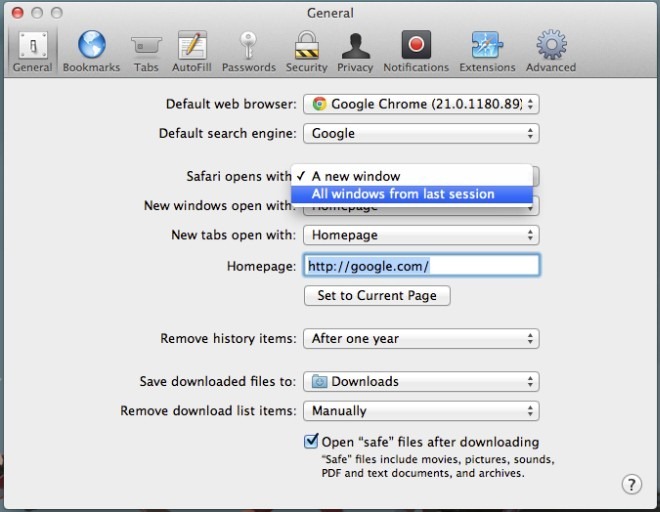Image resolution: width=660 pixels, height=512 pixels.
Task: Open the General preferences pane
Action: 32,51
